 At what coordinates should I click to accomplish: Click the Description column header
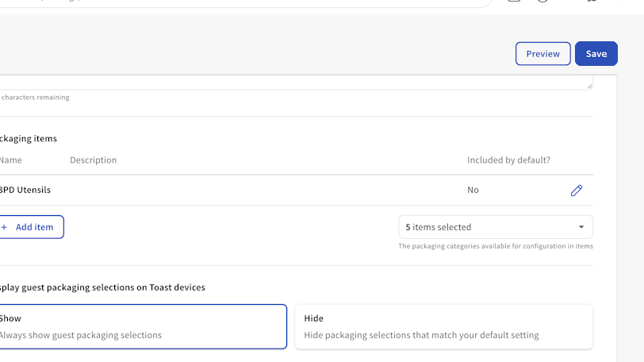tap(93, 160)
